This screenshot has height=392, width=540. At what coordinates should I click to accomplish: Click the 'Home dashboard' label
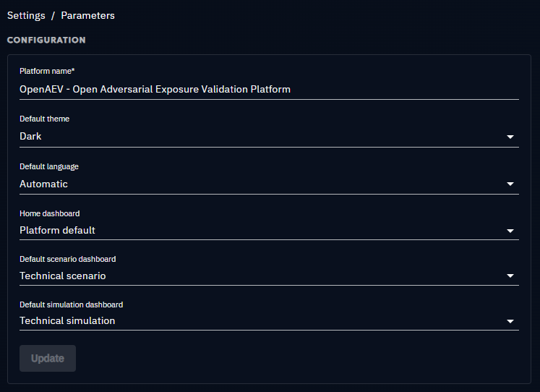tap(50, 213)
